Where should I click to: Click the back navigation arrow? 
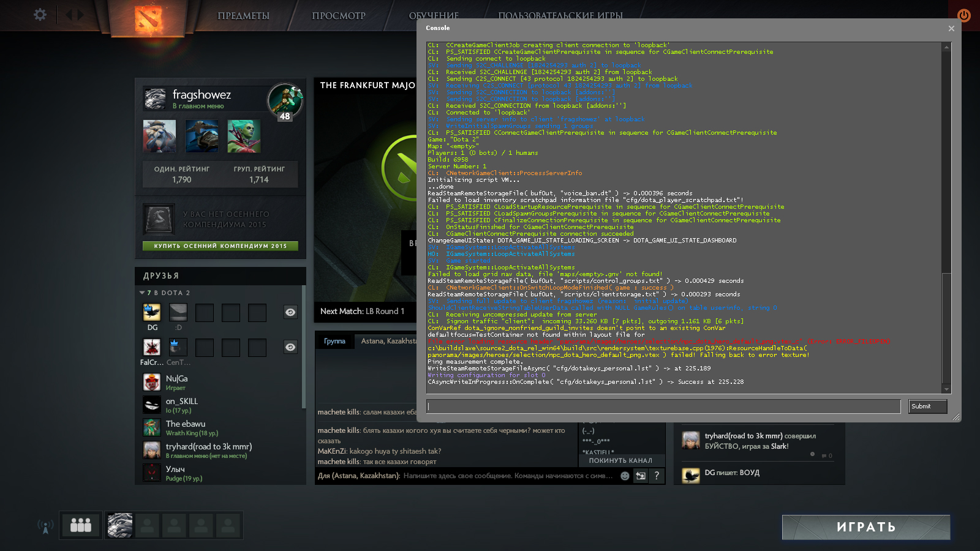(67, 15)
